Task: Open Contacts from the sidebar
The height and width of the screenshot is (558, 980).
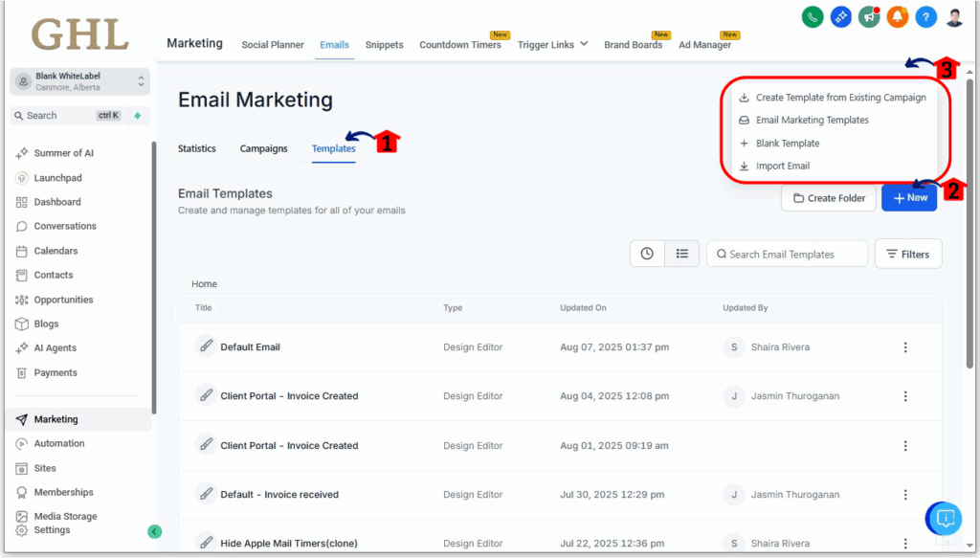Action: pos(54,275)
